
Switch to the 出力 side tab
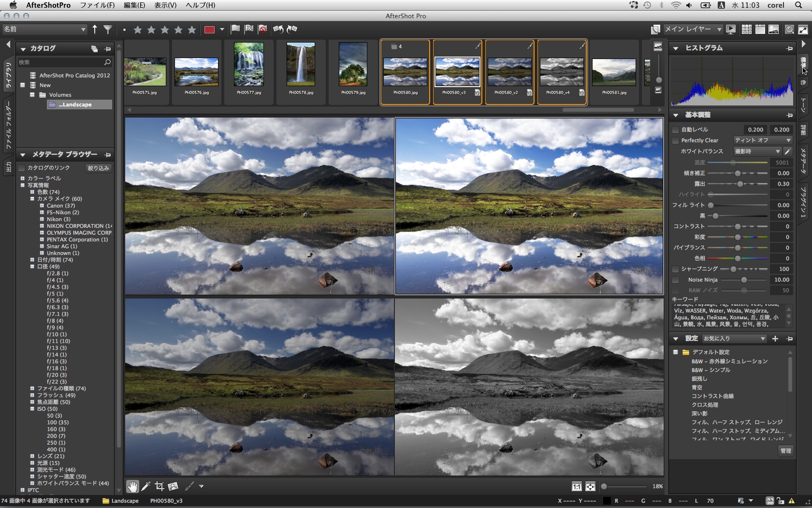(x=8, y=167)
